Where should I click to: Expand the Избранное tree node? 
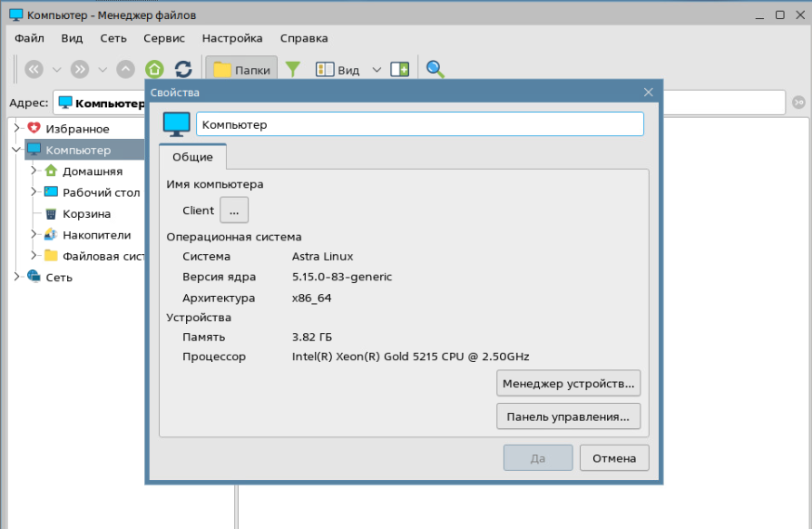pos(16,128)
